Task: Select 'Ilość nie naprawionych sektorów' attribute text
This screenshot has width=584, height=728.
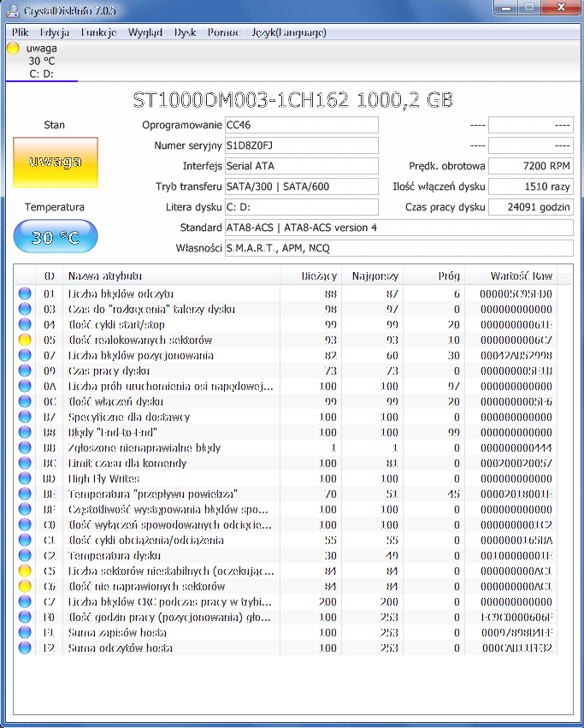Action: [x=146, y=586]
